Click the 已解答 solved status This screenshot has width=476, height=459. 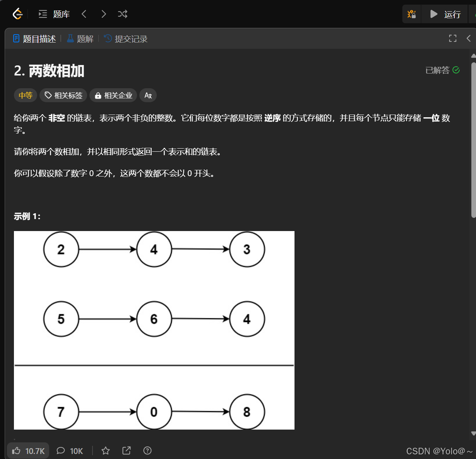[x=442, y=70]
